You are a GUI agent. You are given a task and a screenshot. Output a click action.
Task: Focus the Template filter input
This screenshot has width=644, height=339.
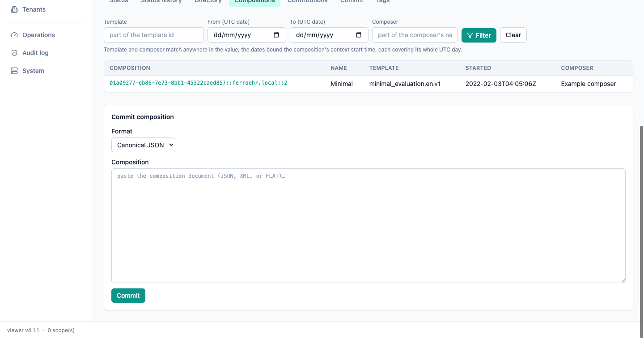154,35
